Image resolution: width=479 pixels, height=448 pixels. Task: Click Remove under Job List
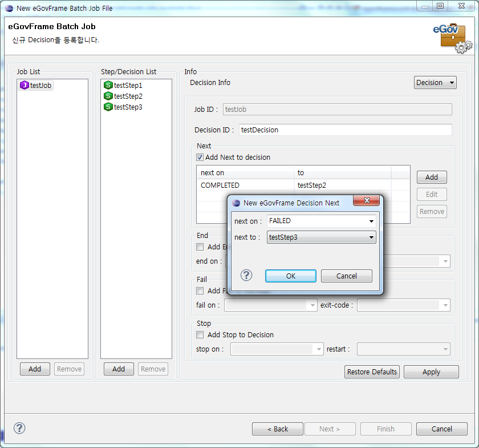click(x=69, y=369)
